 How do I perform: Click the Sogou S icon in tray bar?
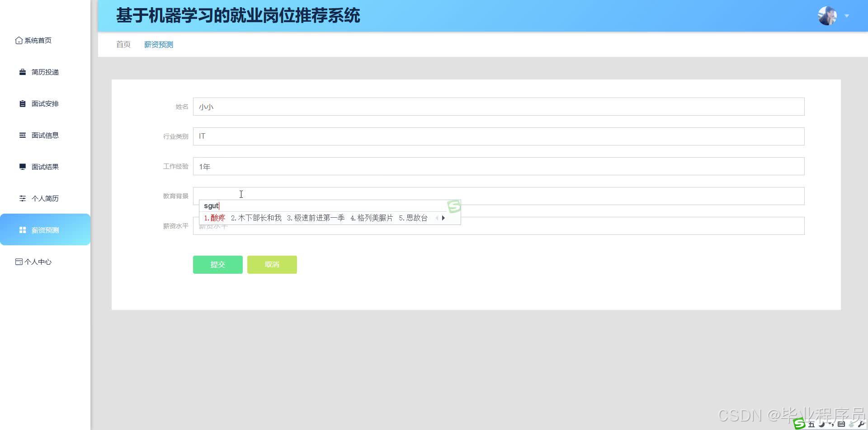[x=799, y=424]
